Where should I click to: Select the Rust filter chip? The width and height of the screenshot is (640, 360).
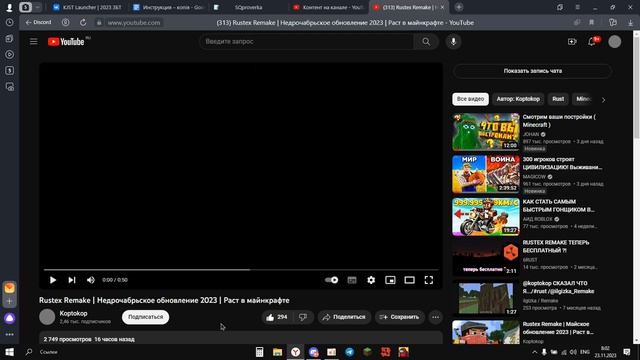pyautogui.click(x=558, y=99)
